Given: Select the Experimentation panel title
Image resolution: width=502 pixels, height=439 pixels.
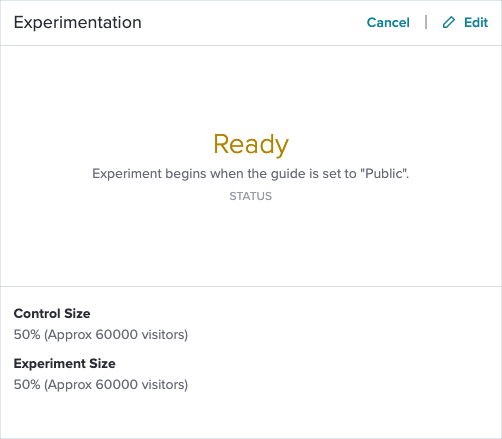Looking at the screenshot, I should [78, 23].
